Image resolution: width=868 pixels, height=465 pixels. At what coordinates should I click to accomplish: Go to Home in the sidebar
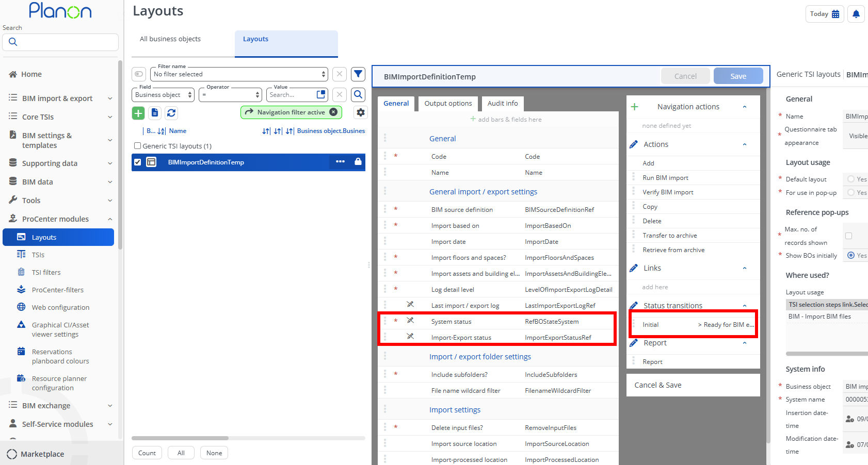click(x=31, y=74)
